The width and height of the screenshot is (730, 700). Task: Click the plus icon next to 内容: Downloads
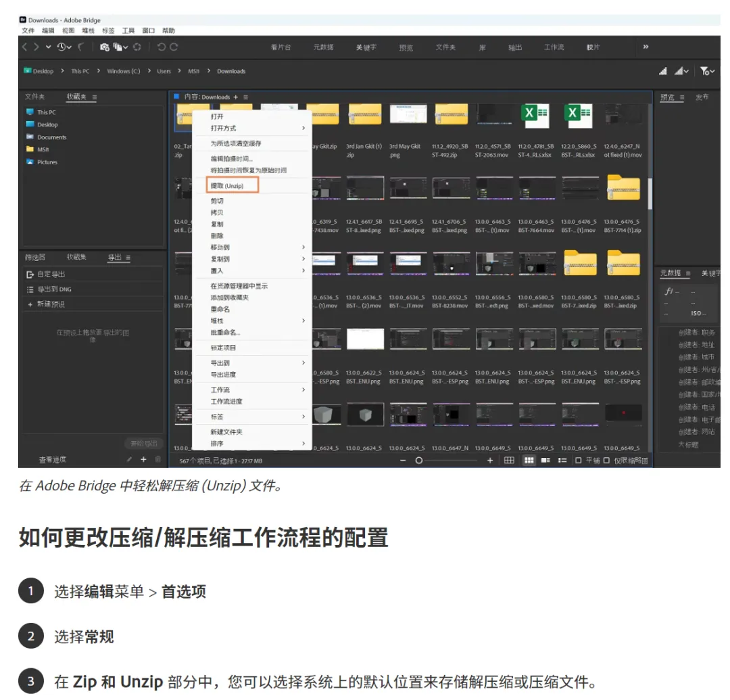click(236, 97)
